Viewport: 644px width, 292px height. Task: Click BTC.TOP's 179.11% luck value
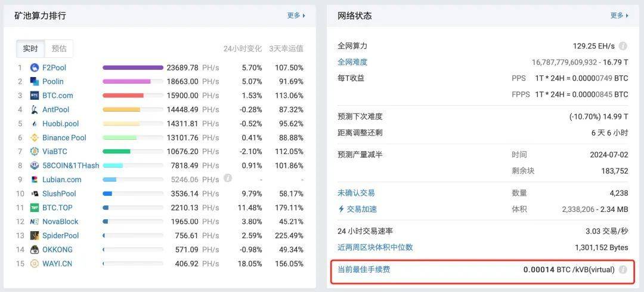pos(290,208)
